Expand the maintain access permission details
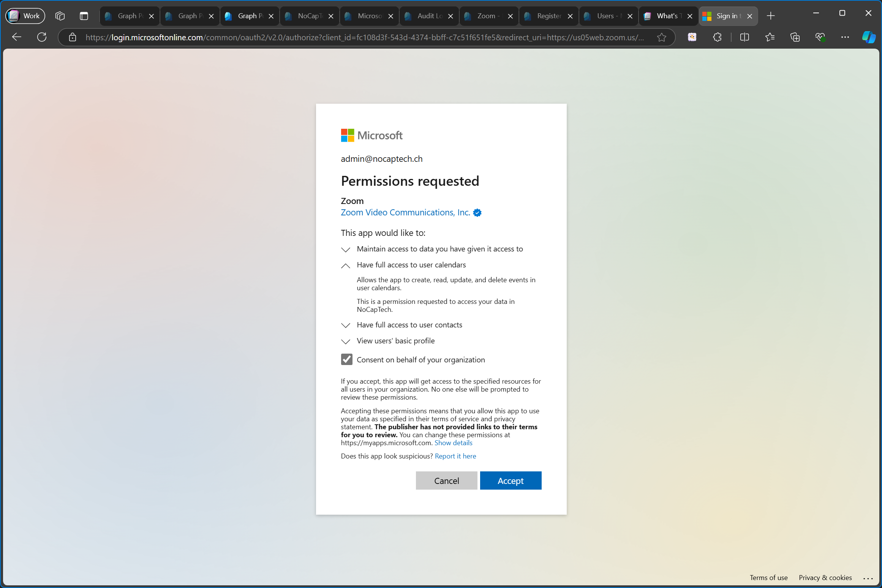Viewport: 882px width, 588px height. tap(346, 250)
